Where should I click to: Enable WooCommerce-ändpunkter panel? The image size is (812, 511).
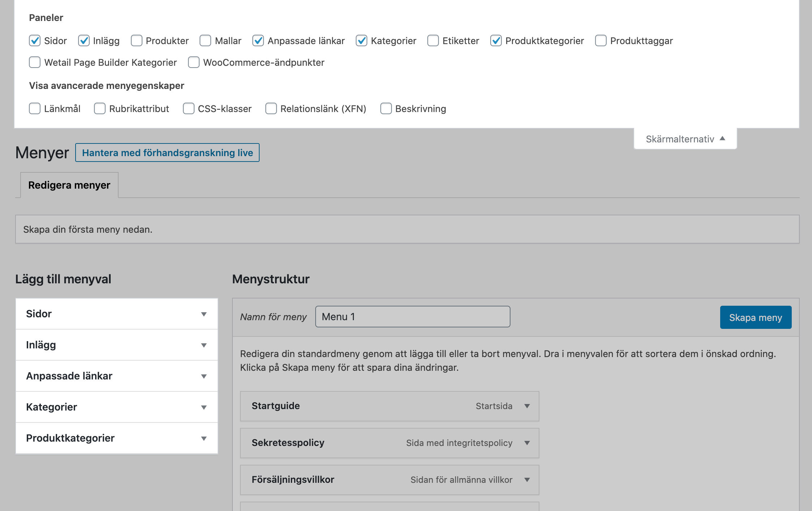point(194,62)
